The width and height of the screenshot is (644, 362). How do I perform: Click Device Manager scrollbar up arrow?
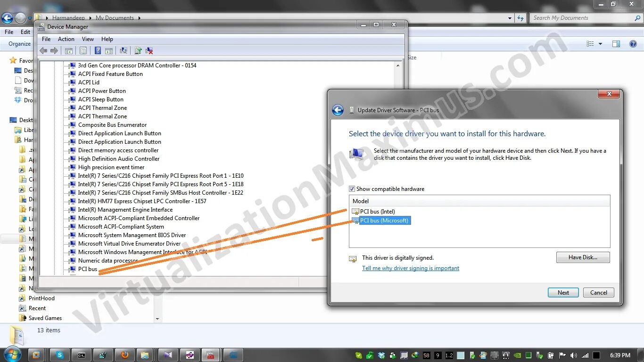(x=398, y=65)
